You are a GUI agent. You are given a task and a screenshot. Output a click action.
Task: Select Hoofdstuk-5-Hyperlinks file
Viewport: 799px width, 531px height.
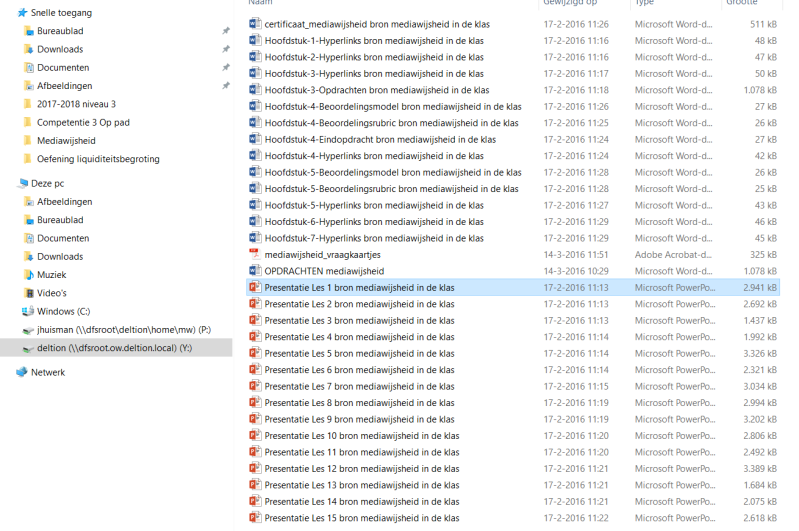[x=374, y=205]
